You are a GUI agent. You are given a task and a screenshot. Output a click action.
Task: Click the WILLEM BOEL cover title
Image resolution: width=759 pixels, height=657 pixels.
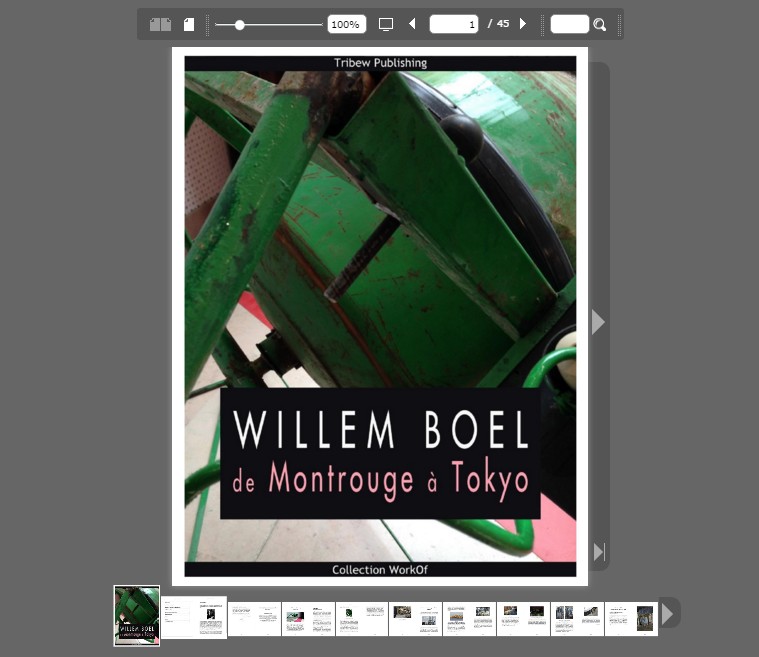tap(381, 429)
